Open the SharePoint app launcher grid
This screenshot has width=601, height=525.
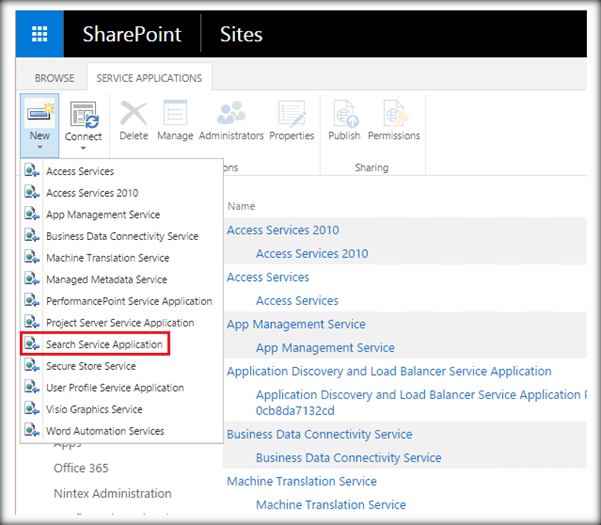point(40,35)
